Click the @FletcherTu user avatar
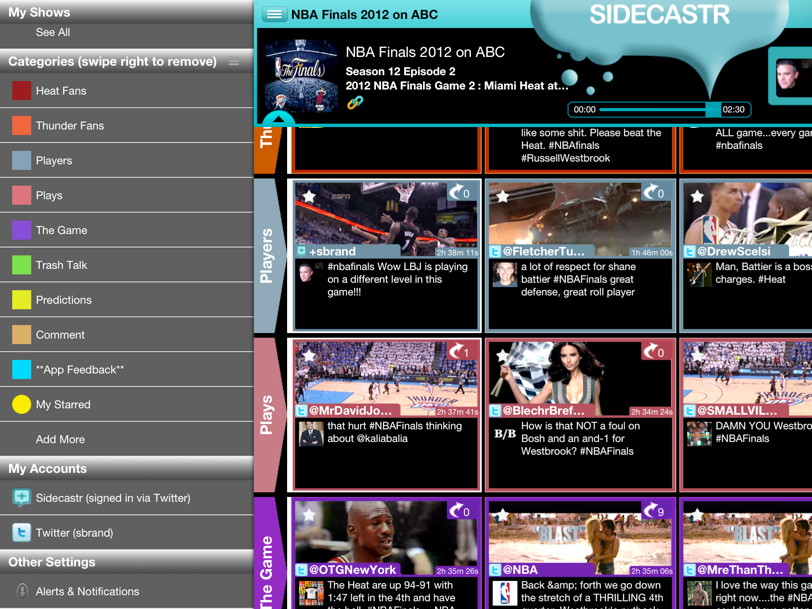812x609 pixels. [x=505, y=274]
